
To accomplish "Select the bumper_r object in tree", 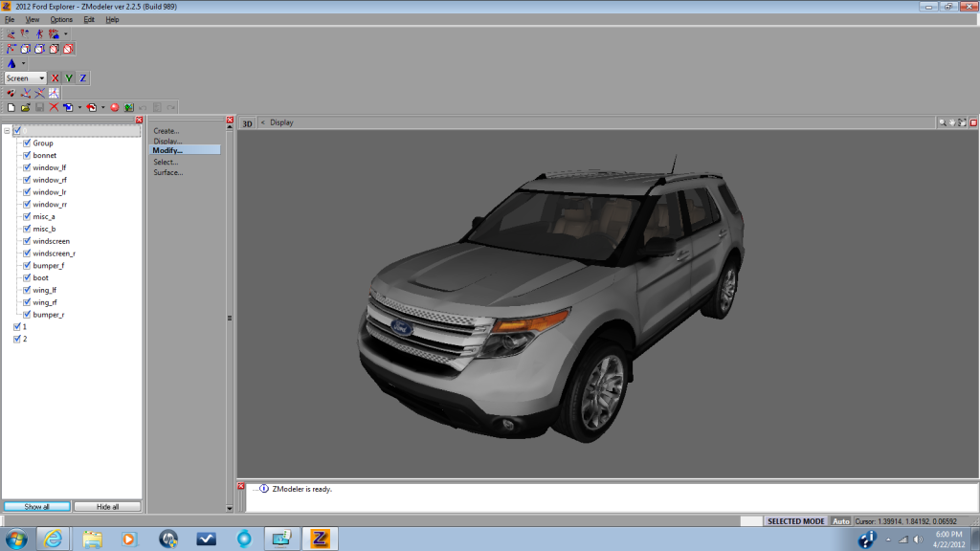I will click(x=49, y=315).
